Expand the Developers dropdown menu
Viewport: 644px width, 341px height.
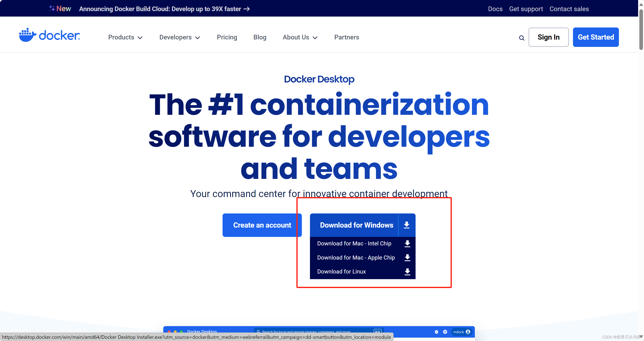click(x=179, y=37)
